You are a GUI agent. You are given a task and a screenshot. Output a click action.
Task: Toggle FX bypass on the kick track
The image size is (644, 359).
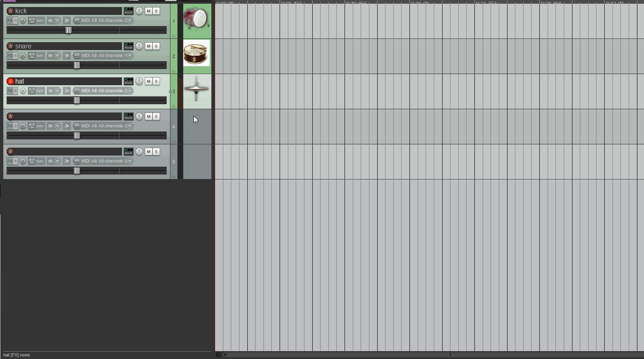click(16, 21)
